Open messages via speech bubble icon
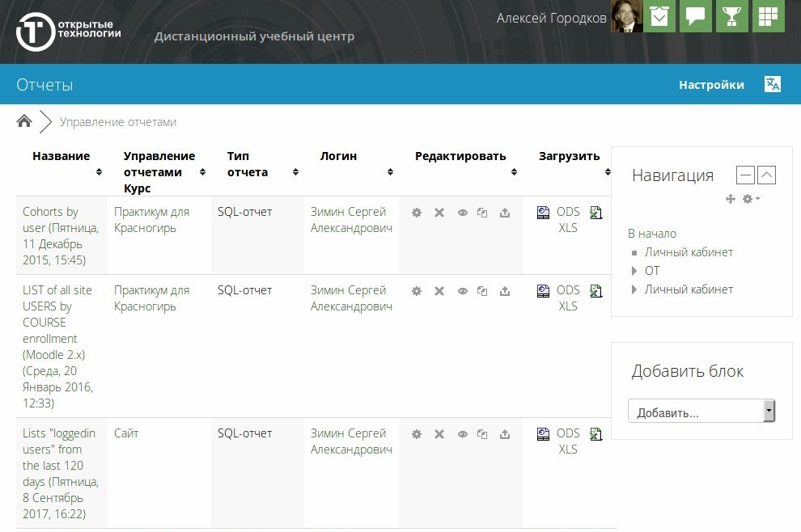801x532 pixels. [695, 16]
